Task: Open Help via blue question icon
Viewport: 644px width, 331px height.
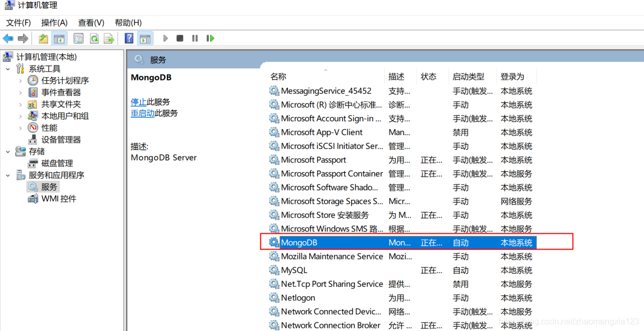Action: (129, 38)
